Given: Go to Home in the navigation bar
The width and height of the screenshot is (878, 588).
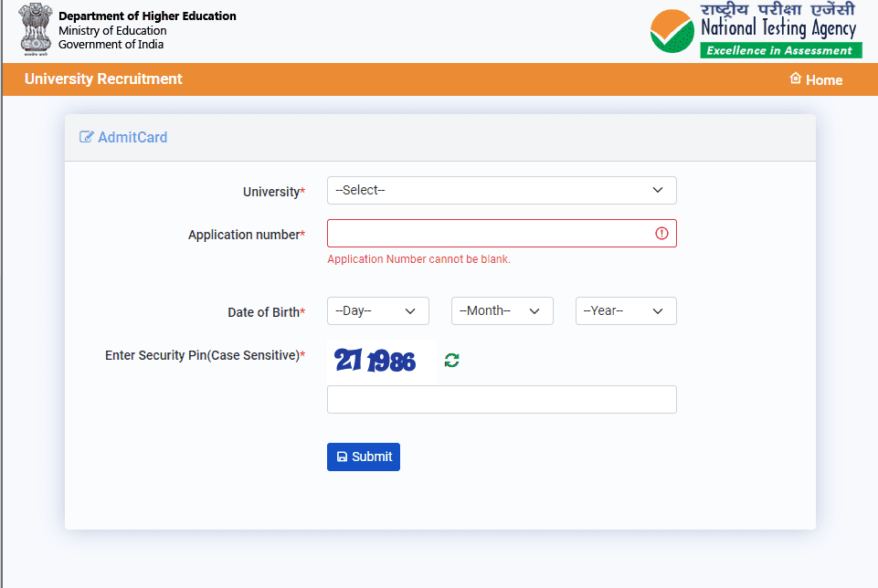Looking at the screenshot, I should (x=823, y=80).
